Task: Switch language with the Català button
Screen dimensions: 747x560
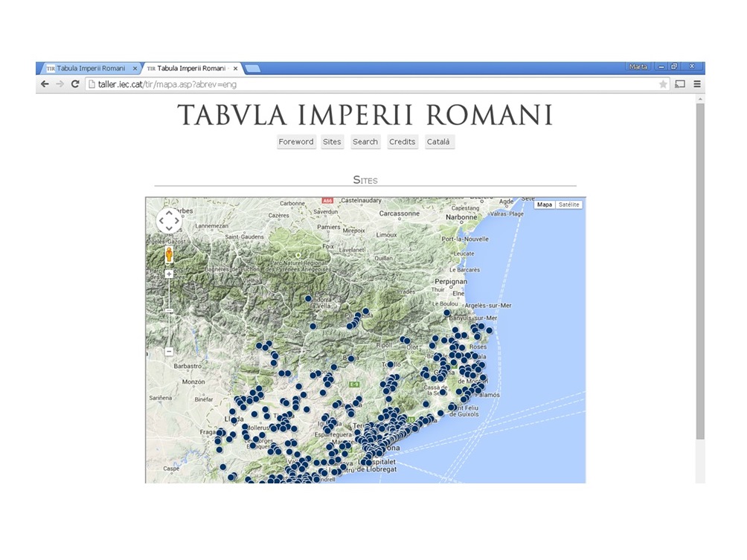Action: (x=439, y=142)
